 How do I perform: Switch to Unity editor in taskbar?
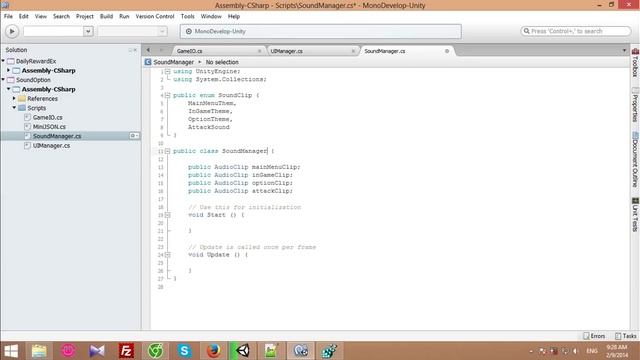pyautogui.click(x=242, y=351)
